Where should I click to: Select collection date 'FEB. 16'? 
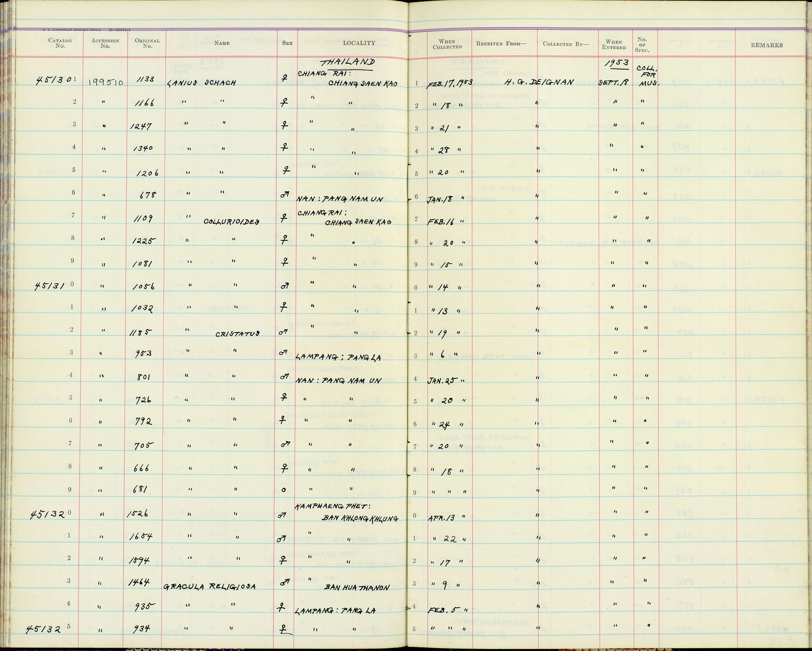[x=441, y=222]
